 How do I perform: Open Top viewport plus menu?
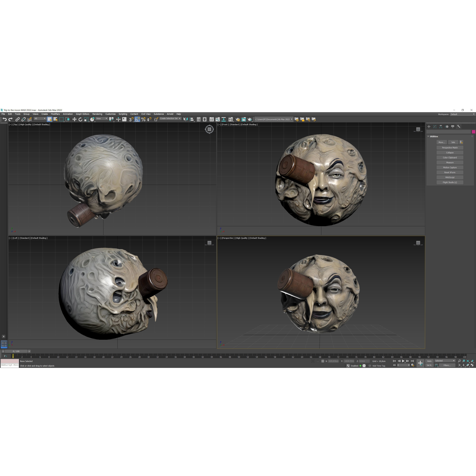pos(10,125)
